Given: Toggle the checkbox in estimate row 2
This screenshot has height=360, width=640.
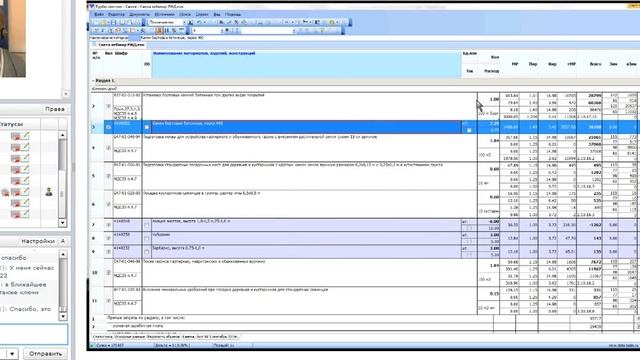Looking at the screenshot, I should point(108,106).
